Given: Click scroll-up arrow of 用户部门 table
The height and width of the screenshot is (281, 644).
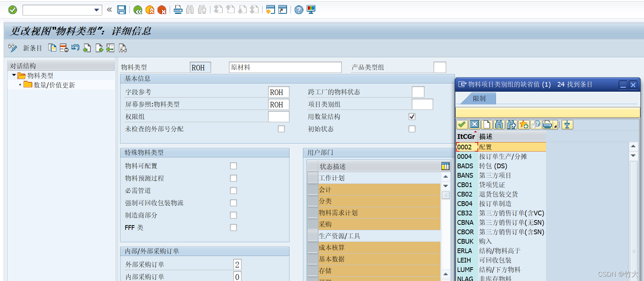Looking at the screenshot, I should coord(446,177).
